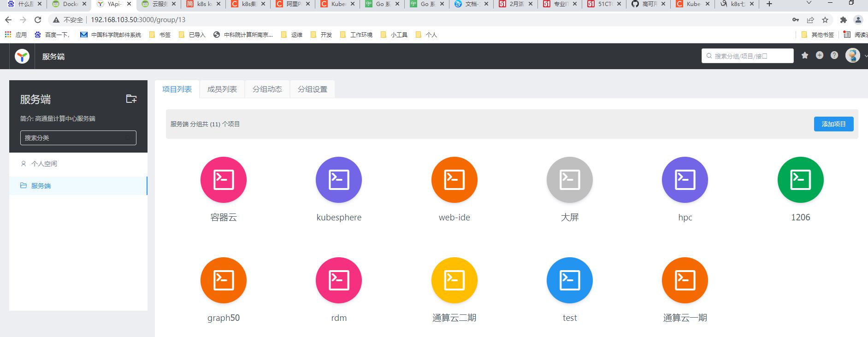Click the browser address bar URL
This screenshot has width=868, height=337.
(x=138, y=20)
